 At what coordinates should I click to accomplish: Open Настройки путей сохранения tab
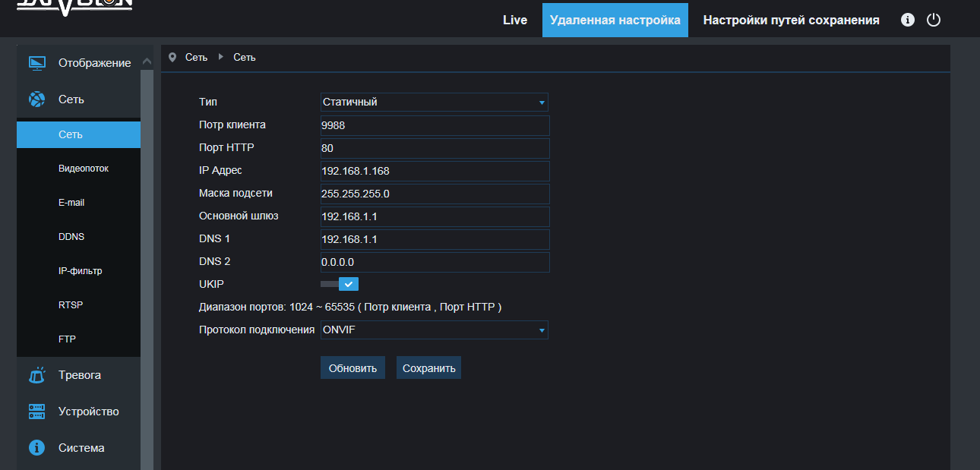point(791,21)
